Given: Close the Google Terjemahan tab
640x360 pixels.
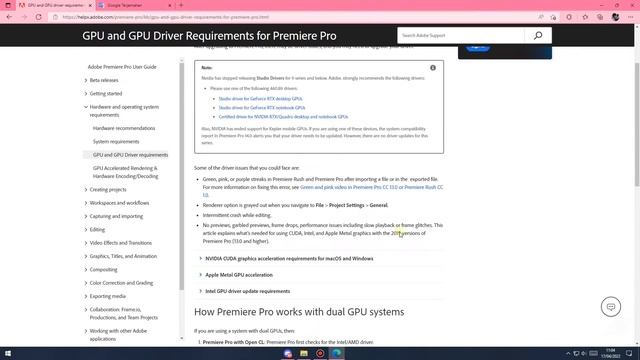Looking at the screenshot, I should click(170, 5).
